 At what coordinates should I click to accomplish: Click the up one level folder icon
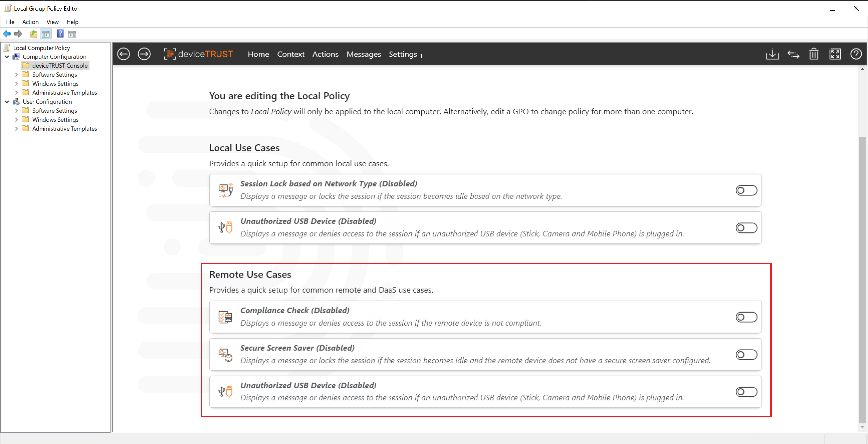coord(33,34)
